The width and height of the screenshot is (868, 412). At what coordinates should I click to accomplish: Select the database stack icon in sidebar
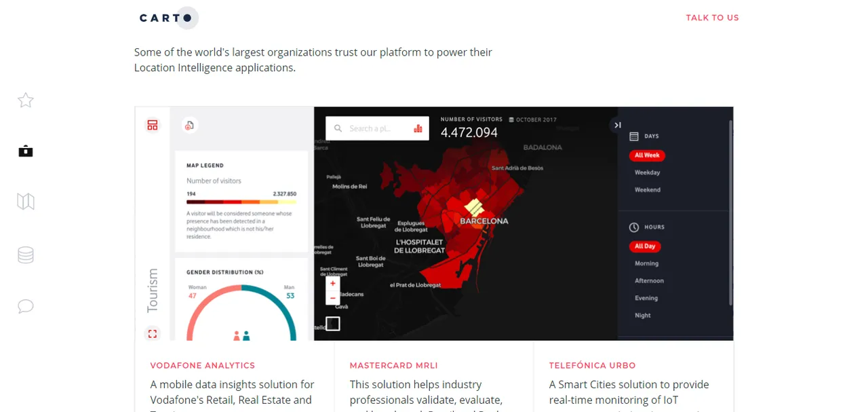click(x=26, y=255)
